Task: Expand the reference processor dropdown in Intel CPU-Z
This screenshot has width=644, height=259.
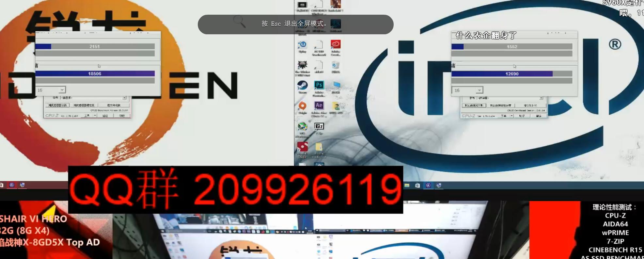Action: tap(541, 98)
